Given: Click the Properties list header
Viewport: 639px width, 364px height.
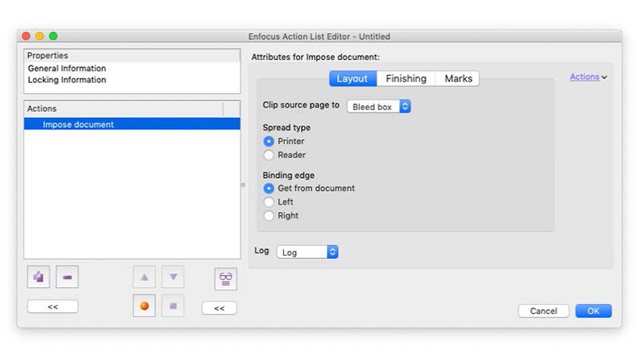Looking at the screenshot, I should 132,56.
